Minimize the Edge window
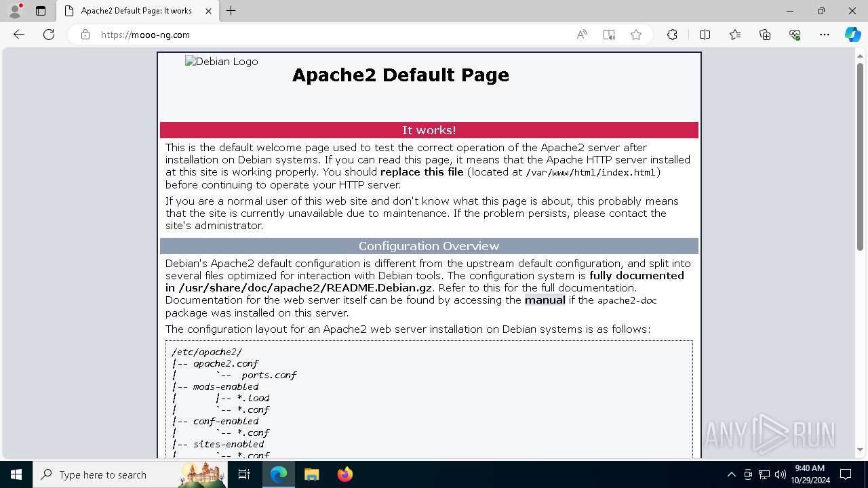This screenshot has width=868, height=488. (790, 11)
